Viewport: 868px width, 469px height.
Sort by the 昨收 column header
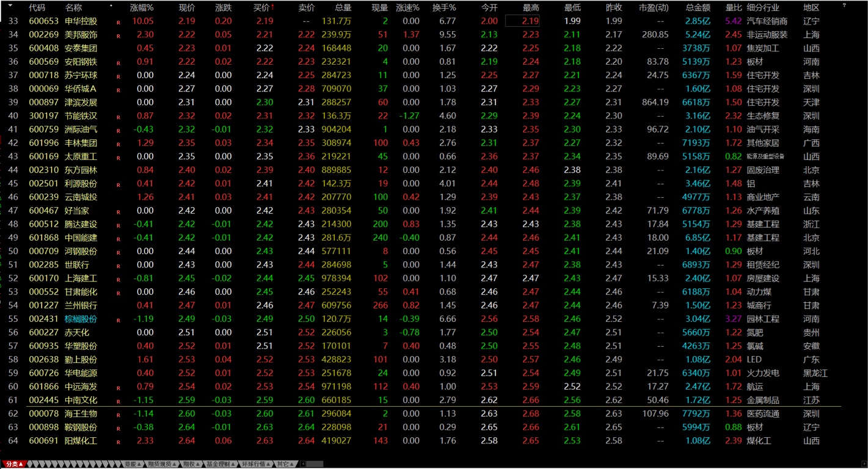click(x=614, y=8)
